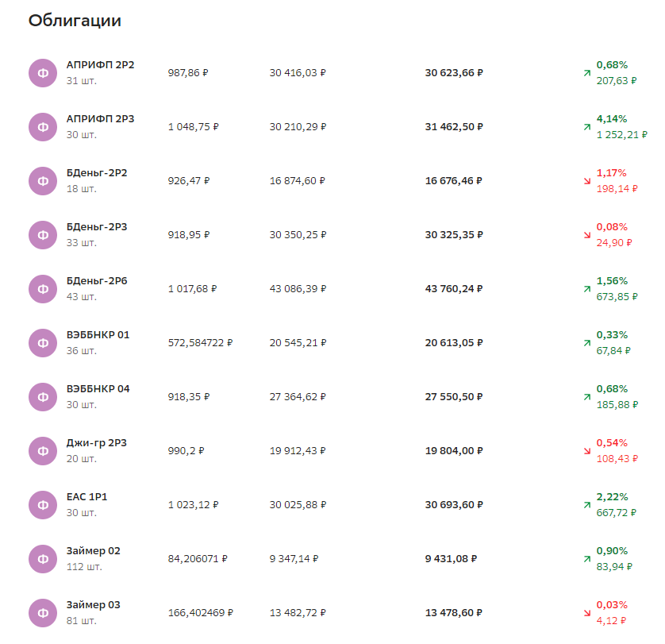Click the 0,90% gain for Займер 02
Viewport: 665px width, 644px height.
tap(612, 551)
